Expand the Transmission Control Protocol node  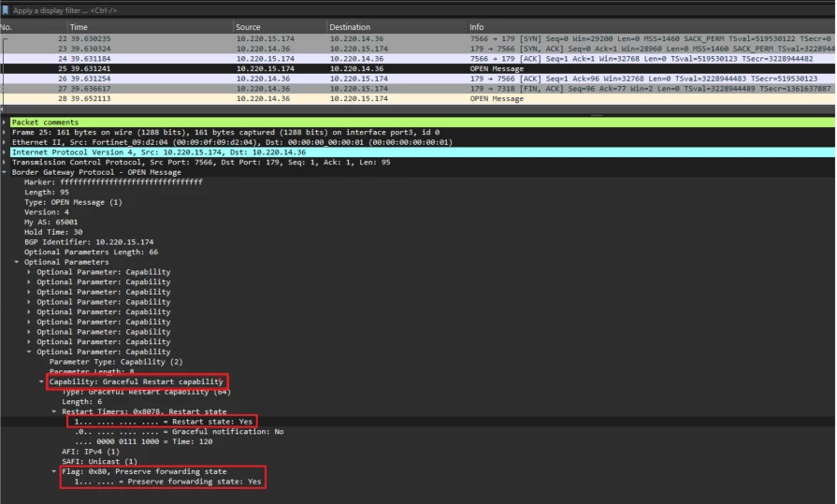click(x=5, y=163)
